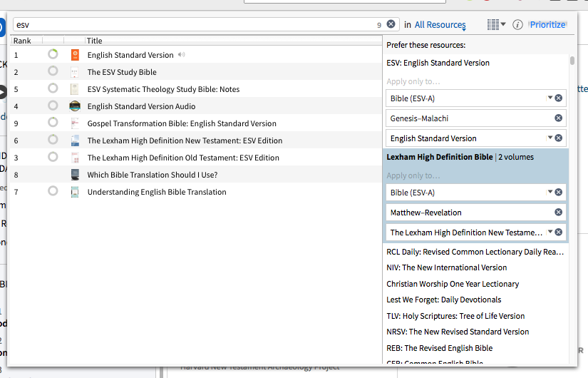Select ESV: English Standard Version in preferred resources
This screenshot has height=378, width=588.
438,63
